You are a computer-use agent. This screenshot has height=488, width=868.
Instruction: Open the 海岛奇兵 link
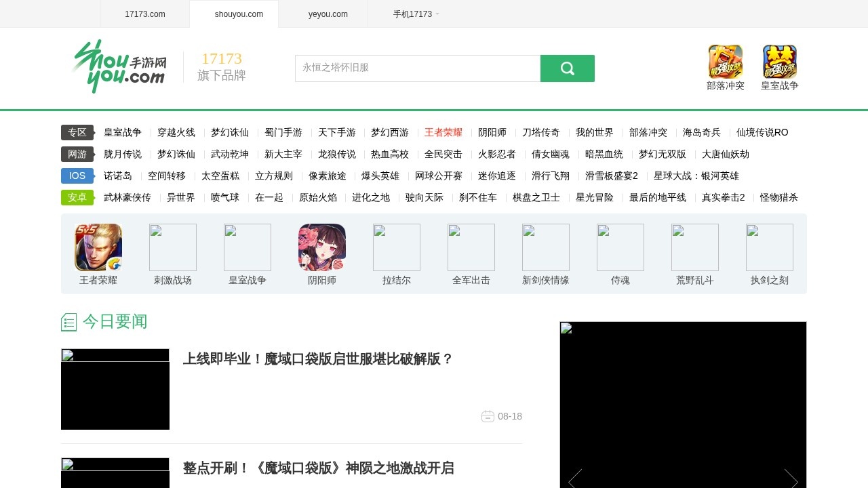tap(702, 132)
